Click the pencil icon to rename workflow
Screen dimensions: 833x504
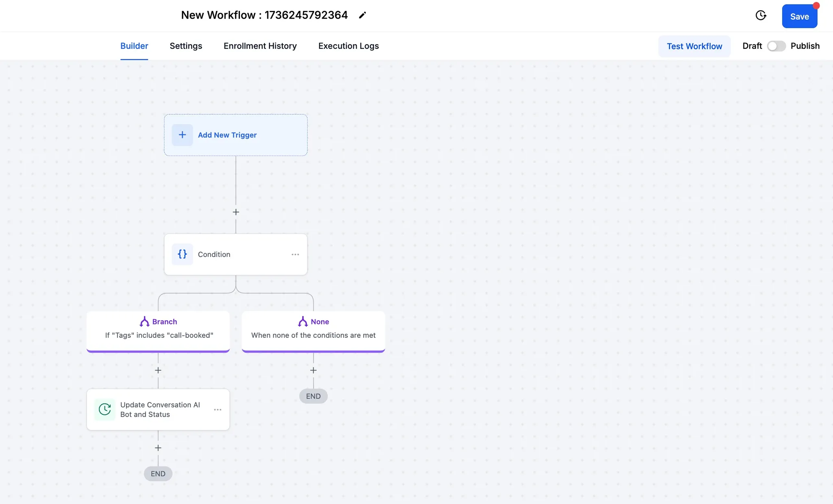pyautogui.click(x=362, y=15)
